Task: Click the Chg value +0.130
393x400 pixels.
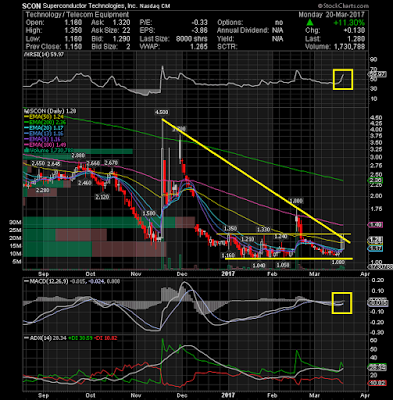Action: tap(355, 31)
